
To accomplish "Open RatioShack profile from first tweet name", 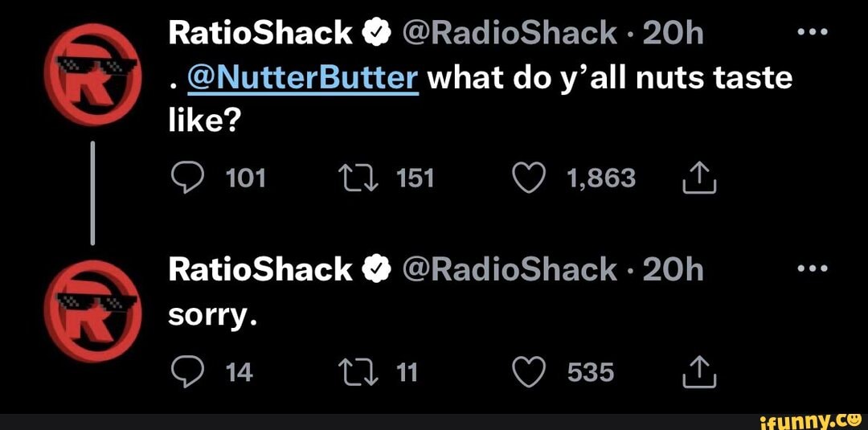I will pos(260,32).
